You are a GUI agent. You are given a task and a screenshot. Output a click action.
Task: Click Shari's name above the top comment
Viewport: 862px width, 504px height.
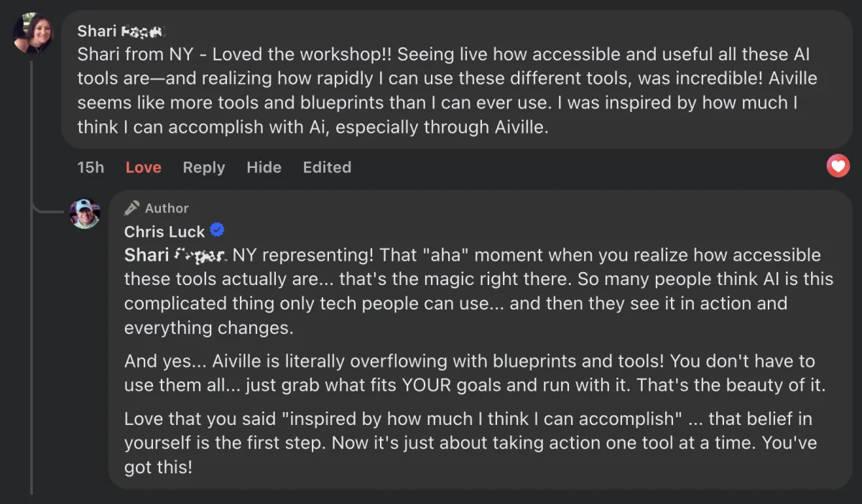pyautogui.click(x=121, y=32)
